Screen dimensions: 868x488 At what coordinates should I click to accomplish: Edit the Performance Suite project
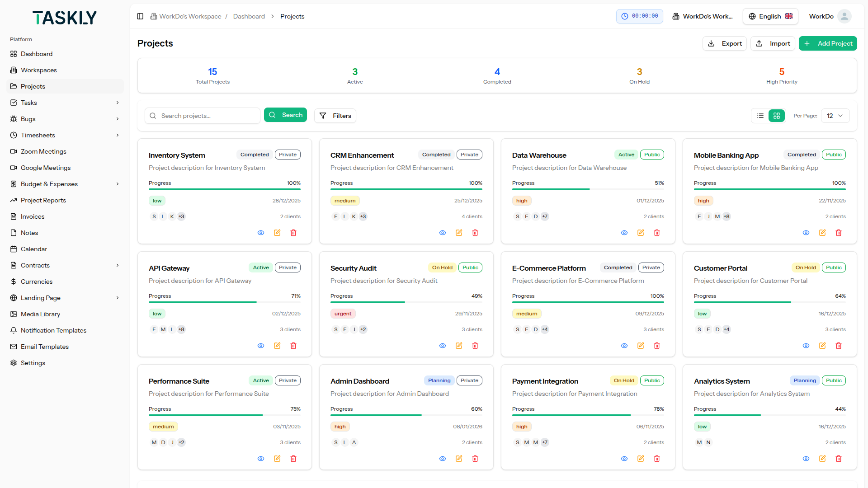pos(277,459)
